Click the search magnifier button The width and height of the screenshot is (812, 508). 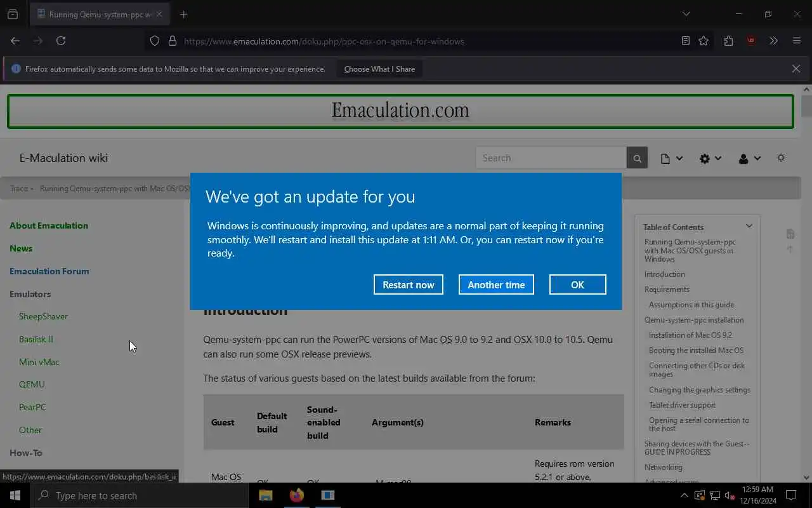click(637, 158)
